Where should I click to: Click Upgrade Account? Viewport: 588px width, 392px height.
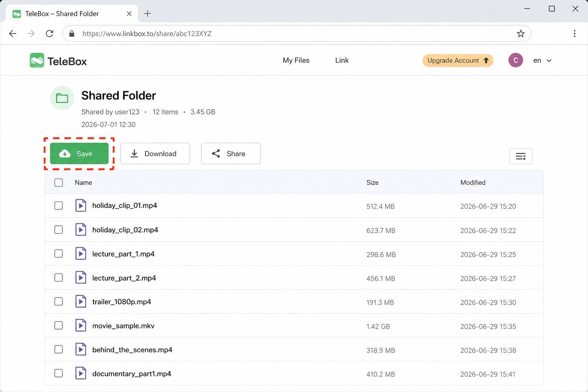tap(458, 60)
